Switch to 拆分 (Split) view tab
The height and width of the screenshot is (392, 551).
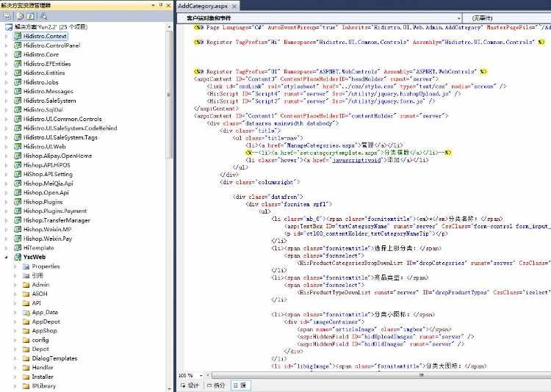click(x=216, y=385)
